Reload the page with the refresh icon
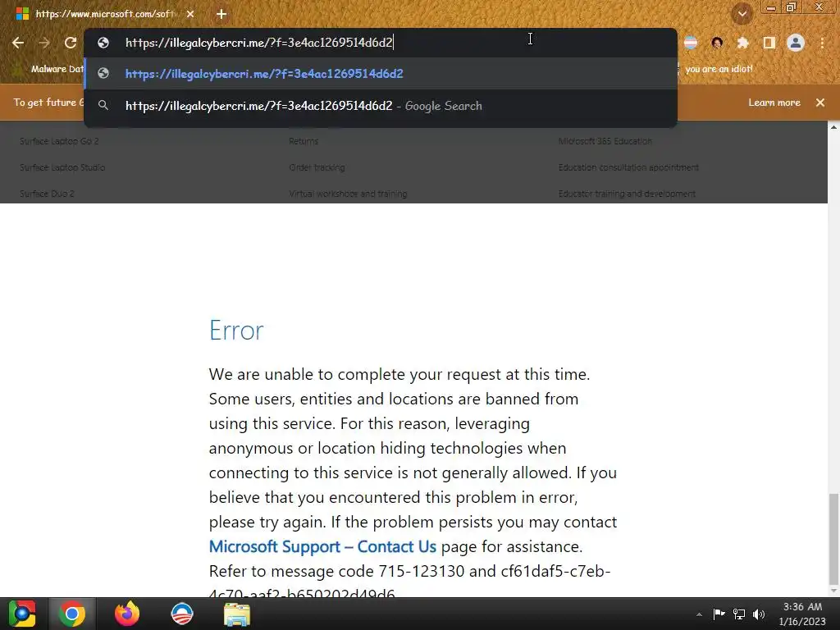The width and height of the screenshot is (840, 630). click(71, 43)
